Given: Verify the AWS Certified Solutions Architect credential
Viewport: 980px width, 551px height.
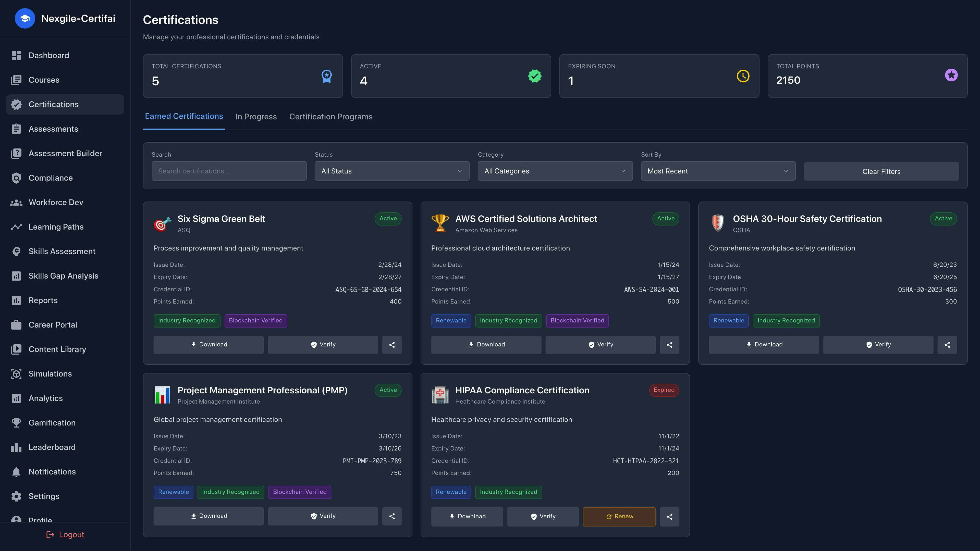Looking at the screenshot, I should coord(600,345).
